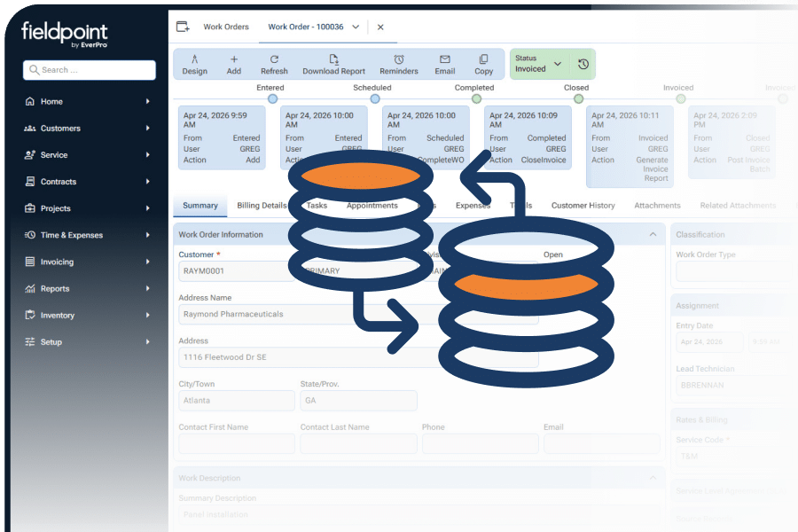798x532 pixels.
Task: Expand the Service menu arrow
Action: tap(147, 155)
